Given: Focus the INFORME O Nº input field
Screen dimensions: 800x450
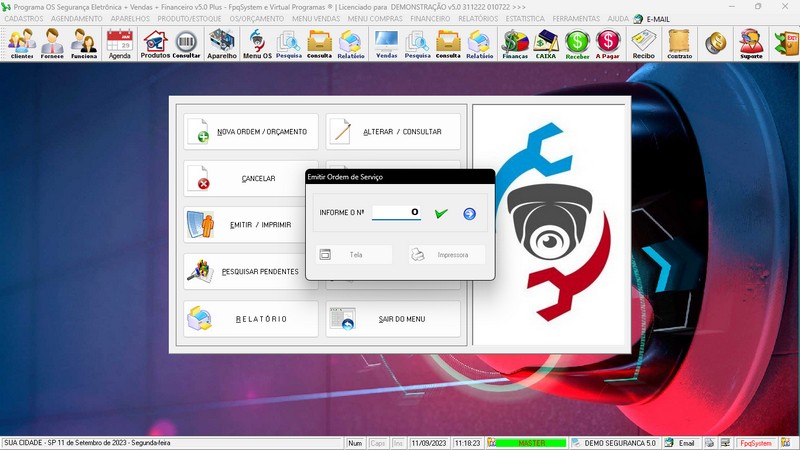Looking at the screenshot, I should point(396,212).
